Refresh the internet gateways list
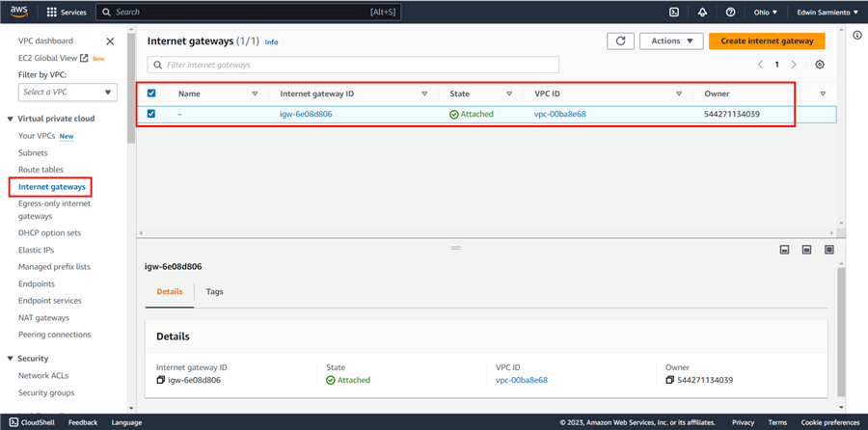This screenshot has height=430, width=868. [620, 41]
